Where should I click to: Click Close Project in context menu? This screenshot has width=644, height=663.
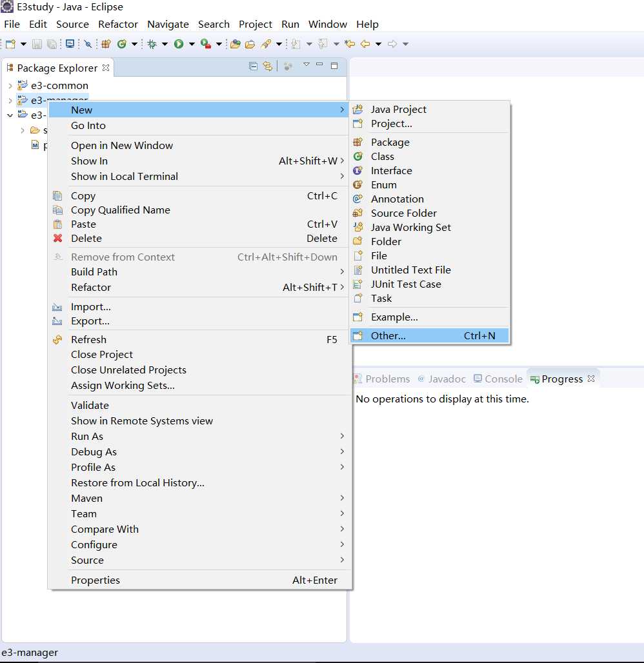199,354
